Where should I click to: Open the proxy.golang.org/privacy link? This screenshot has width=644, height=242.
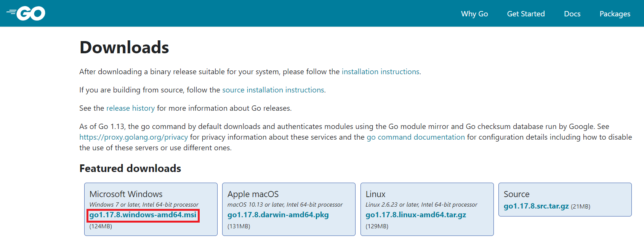coord(133,137)
